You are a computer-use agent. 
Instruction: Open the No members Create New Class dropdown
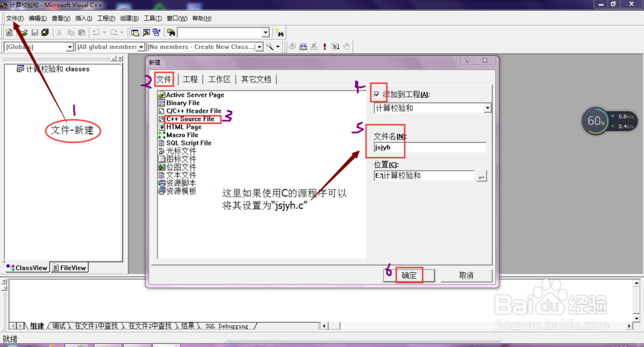click(259, 47)
